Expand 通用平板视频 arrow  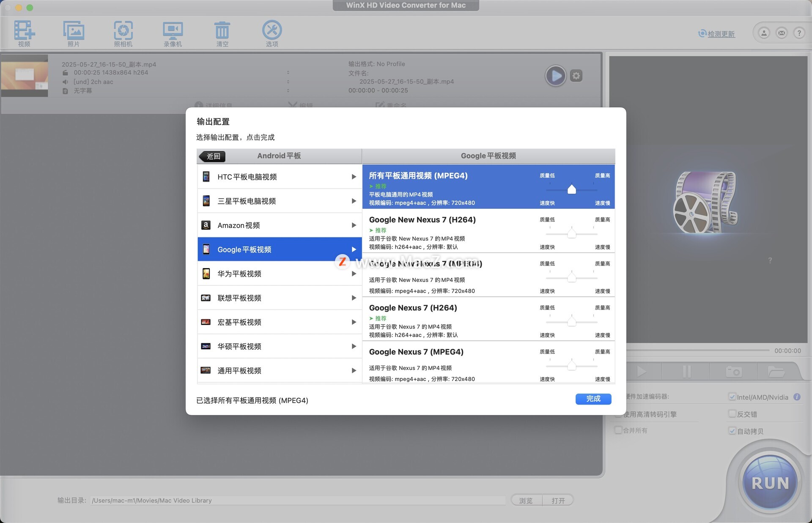(354, 370)
